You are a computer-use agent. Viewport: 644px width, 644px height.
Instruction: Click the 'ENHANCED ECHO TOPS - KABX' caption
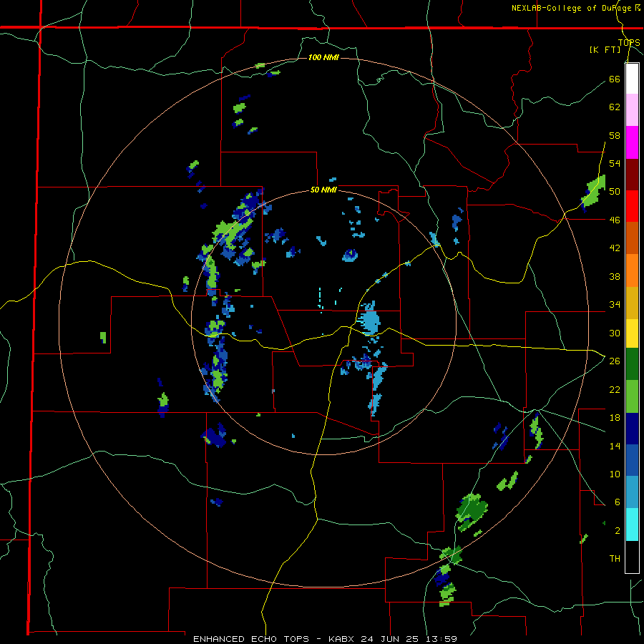click(275, 639)
